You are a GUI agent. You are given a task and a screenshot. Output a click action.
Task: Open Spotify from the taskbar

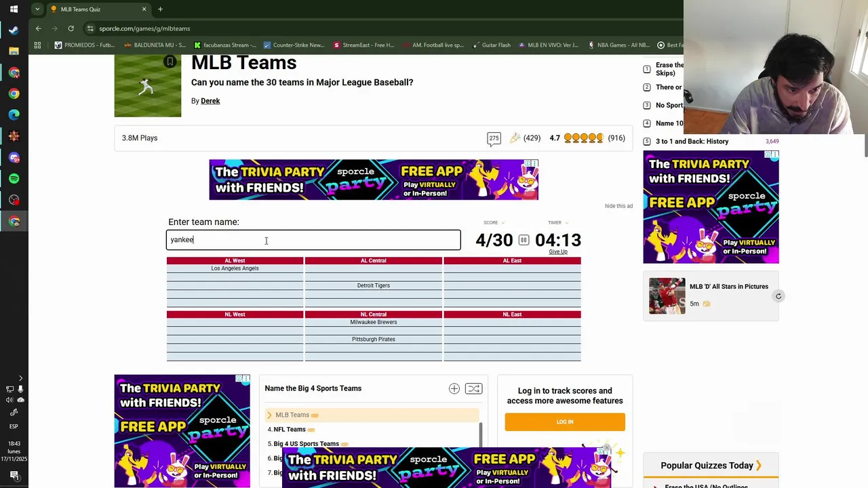click(14, 179)
